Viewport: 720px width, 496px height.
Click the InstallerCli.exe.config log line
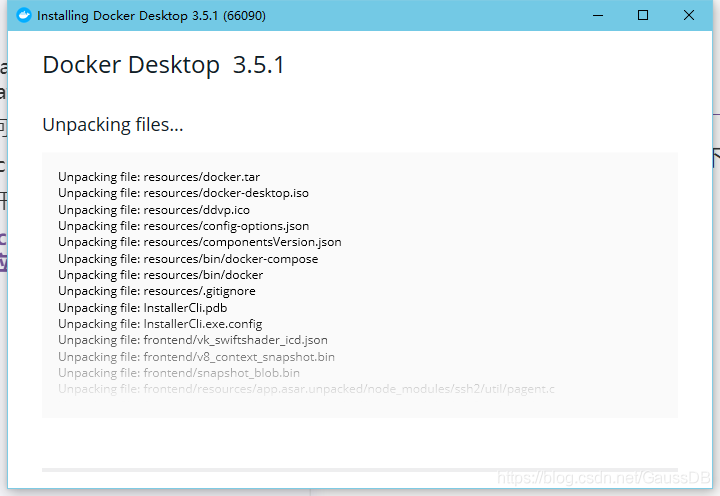point(160,324)
